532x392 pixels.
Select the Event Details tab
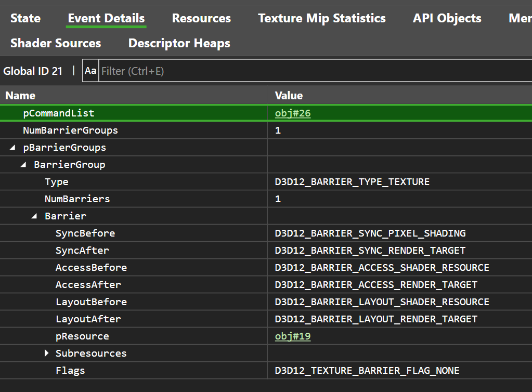point(106,18)
